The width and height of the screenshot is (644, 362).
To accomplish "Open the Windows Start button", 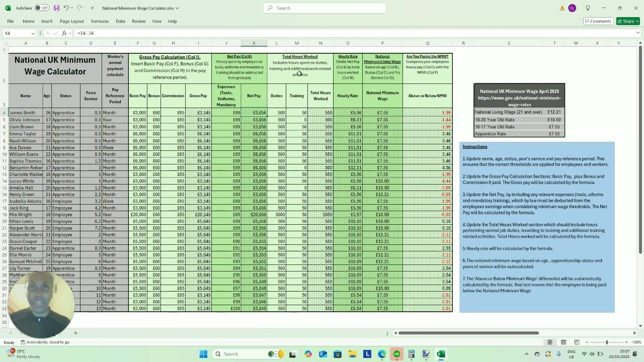I will tap(203, 354).
